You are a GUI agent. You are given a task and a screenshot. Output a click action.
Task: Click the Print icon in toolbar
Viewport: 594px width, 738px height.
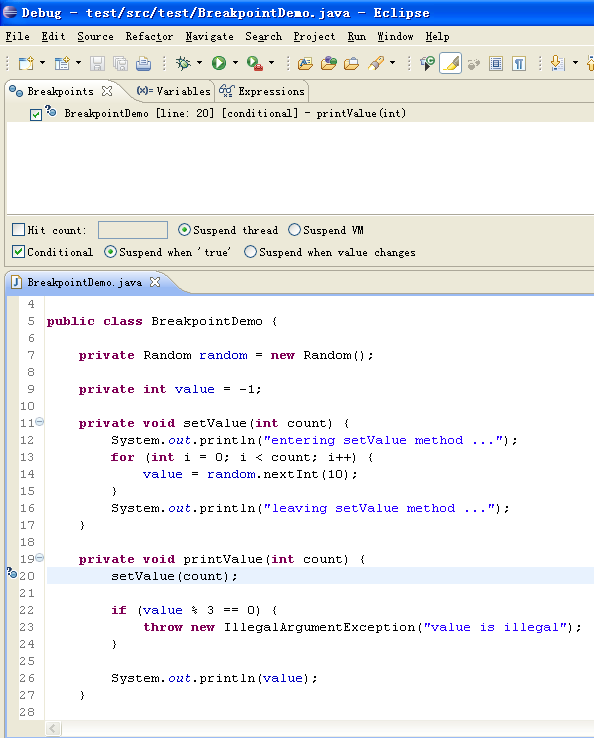pos(143,63)
